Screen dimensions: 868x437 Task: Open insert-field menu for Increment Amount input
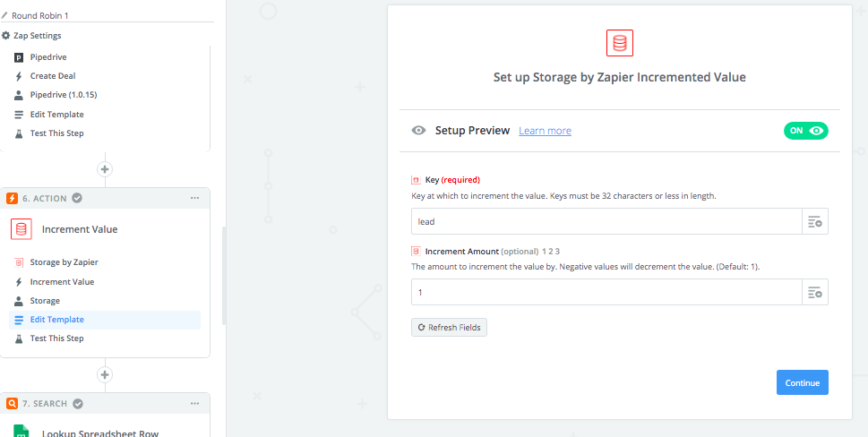coord(815,292)
